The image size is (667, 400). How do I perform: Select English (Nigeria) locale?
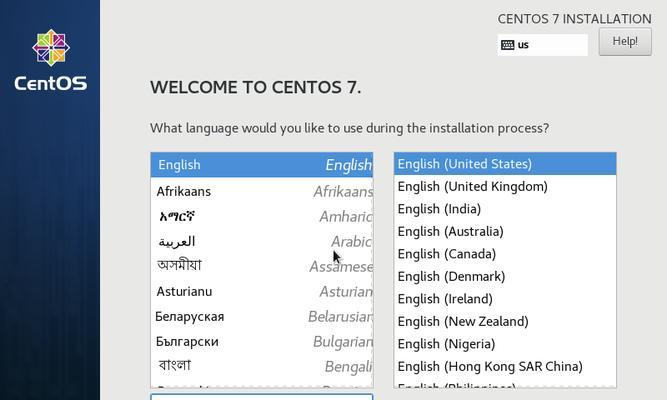[505, 344]
